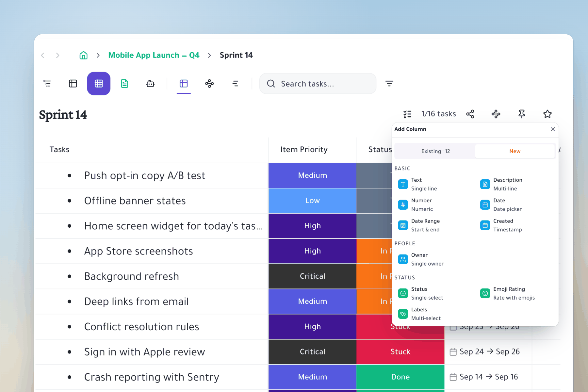Click the checklist icon beside 1/16 tasks

pos(407,114)
